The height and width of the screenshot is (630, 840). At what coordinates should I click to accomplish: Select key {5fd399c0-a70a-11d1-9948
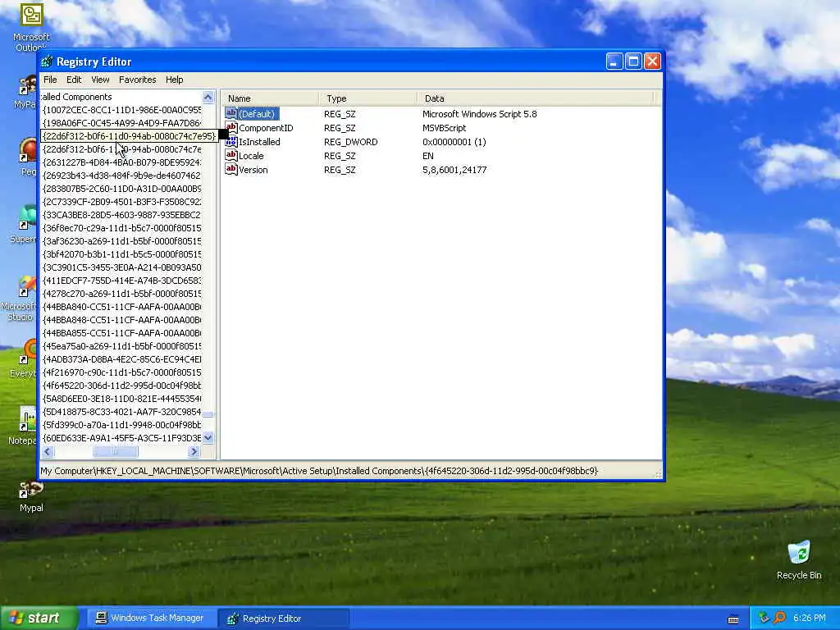click(x=121, y=425)
